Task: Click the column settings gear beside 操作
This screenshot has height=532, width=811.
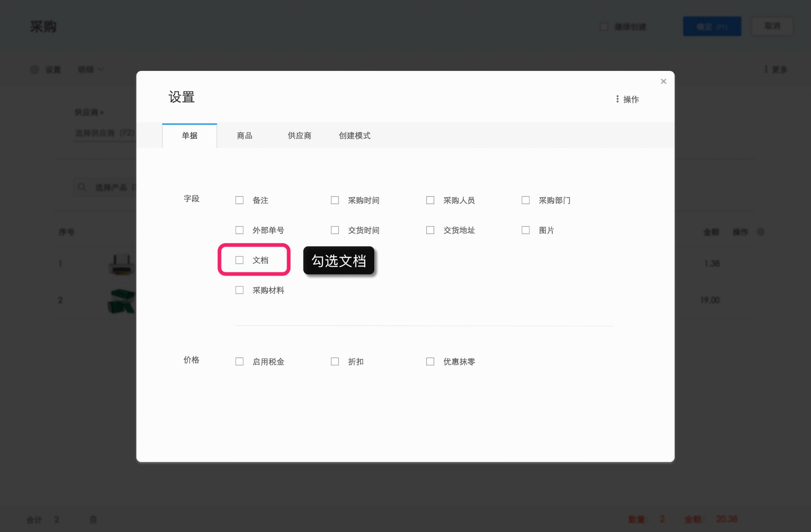Action: [x=761, y=232]
